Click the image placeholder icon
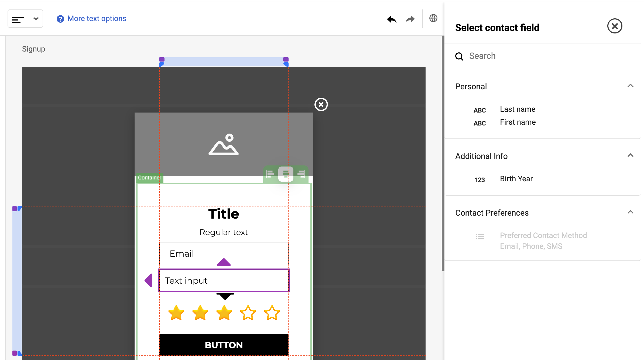 (x=224, y=145)
